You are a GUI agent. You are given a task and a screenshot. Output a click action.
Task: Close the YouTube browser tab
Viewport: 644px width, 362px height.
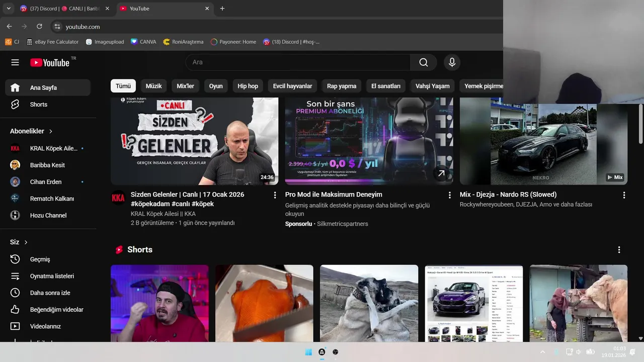207,9
